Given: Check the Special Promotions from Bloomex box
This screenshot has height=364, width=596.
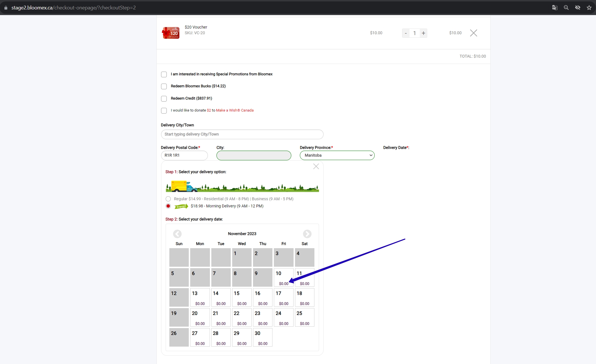Looking at the screenshot, I should (x=164, y=74).
